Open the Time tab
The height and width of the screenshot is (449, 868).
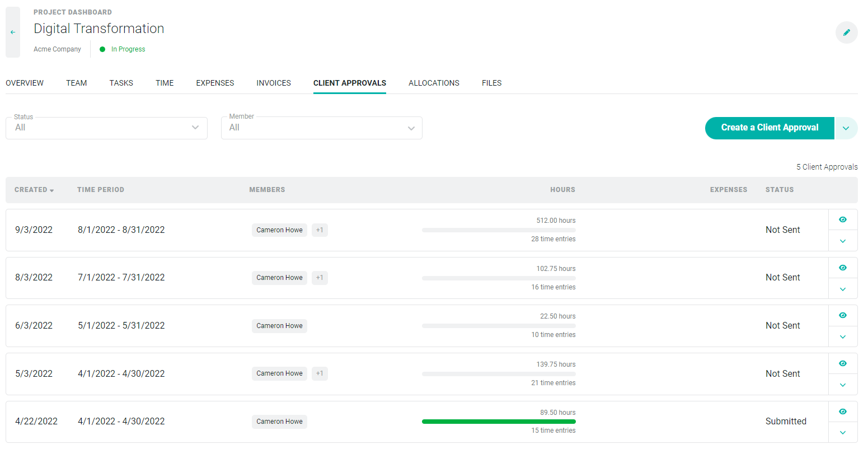pos(165,83)
